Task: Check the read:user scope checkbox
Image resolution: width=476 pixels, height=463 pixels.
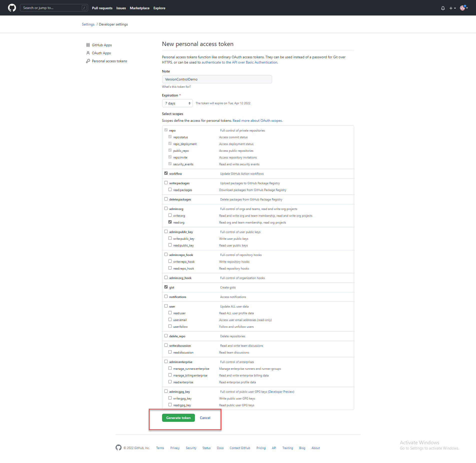Action: tap(170, 313)
